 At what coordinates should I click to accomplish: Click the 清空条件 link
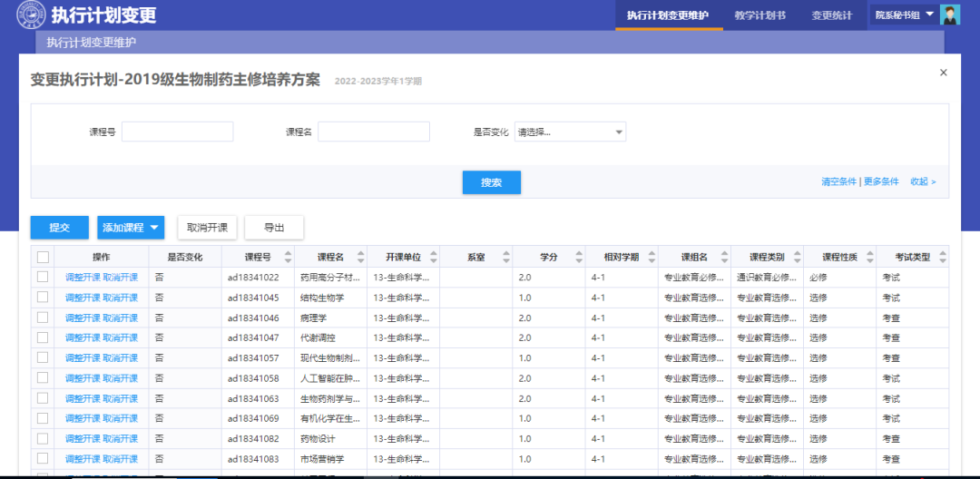coord(838,181)
